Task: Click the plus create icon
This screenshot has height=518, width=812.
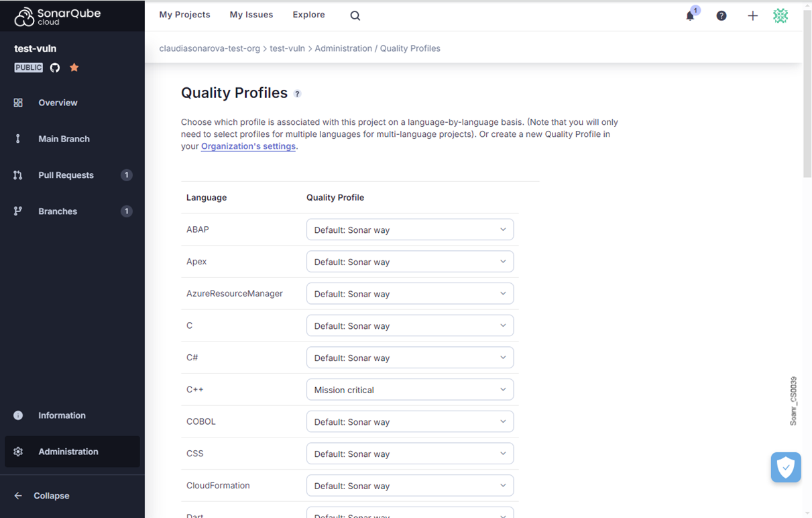Action: pos(752,15)
